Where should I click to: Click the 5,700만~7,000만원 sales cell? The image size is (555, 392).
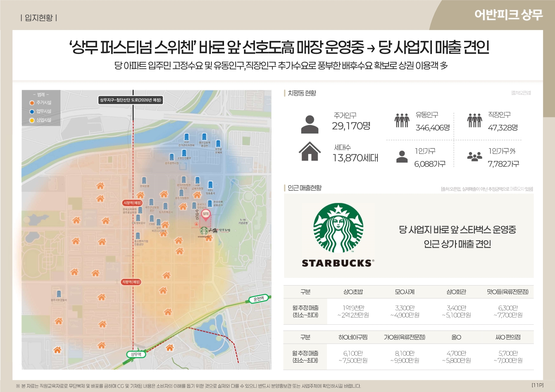click(x=508, y=357)
